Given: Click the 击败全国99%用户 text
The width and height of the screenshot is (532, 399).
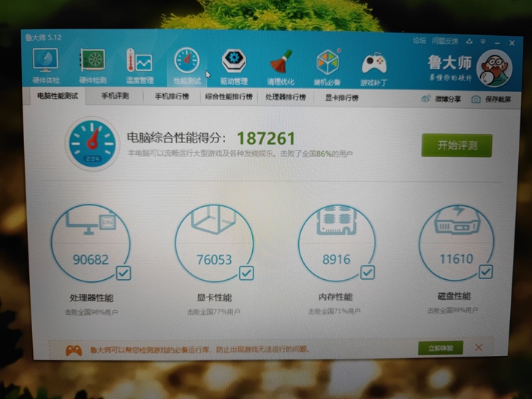Looking at the screenshot, I should tap(452, 310).
